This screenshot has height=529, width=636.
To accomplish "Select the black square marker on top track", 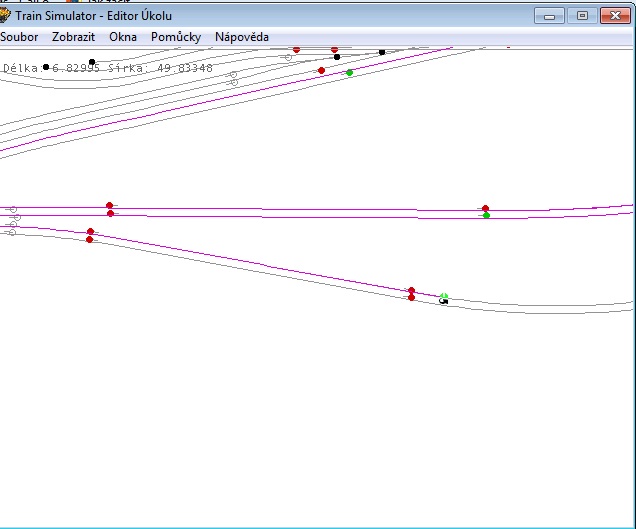I will (382, 52).
